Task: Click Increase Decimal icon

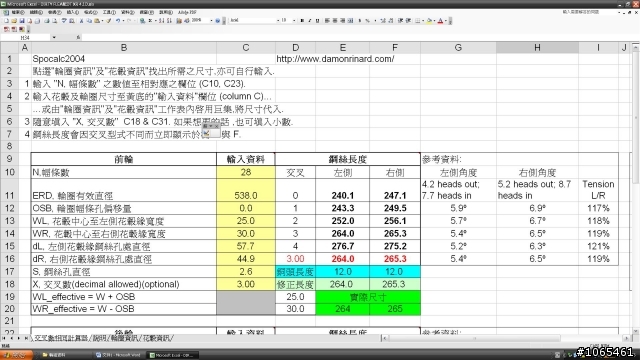Action: point(383,20)
